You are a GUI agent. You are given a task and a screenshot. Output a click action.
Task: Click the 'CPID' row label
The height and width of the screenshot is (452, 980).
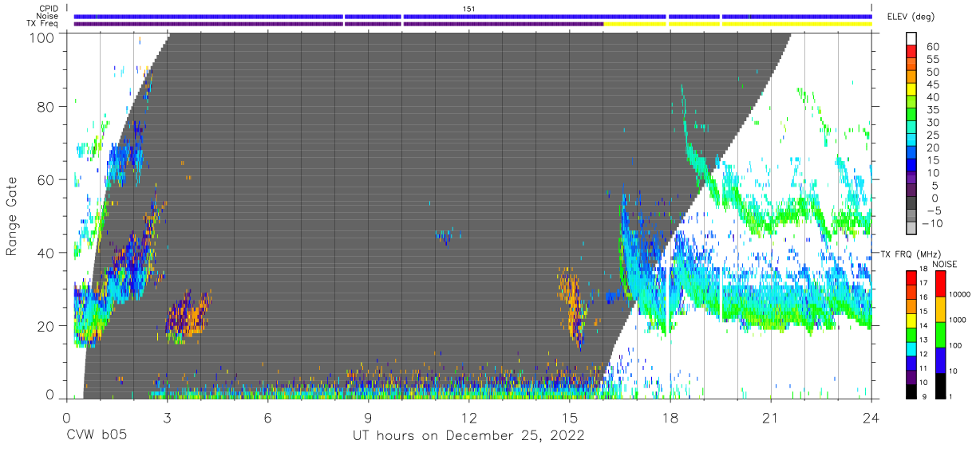point(47,8)
